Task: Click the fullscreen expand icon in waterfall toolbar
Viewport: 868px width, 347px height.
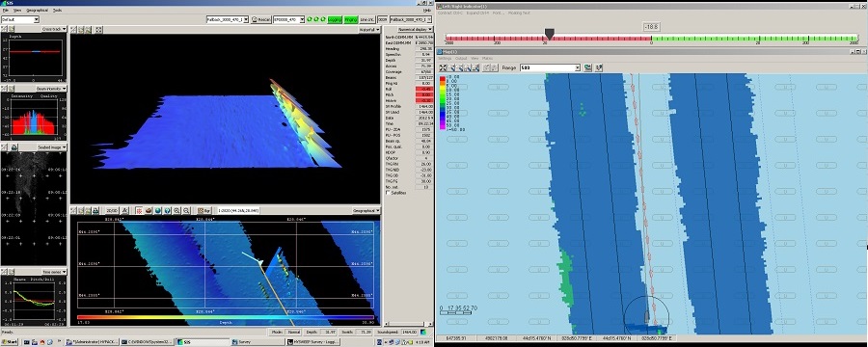Action: click(98, 29)
